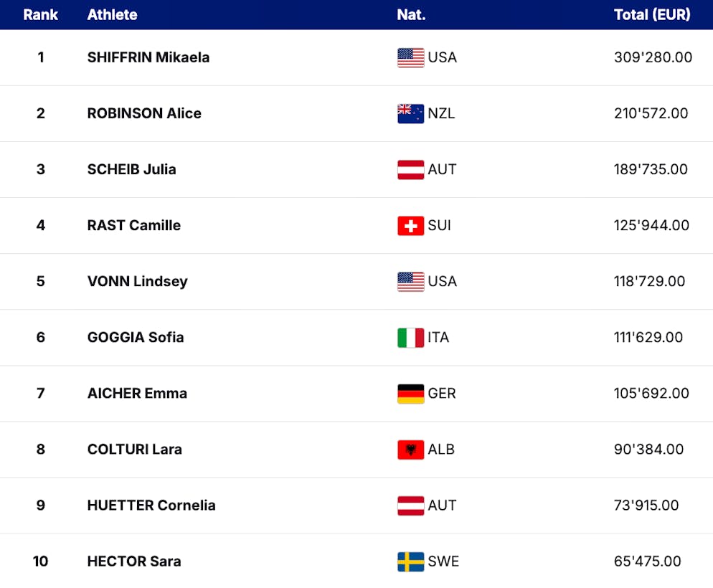Click the Albanian flag icon

pyautogui.click(x=410, y=449)
